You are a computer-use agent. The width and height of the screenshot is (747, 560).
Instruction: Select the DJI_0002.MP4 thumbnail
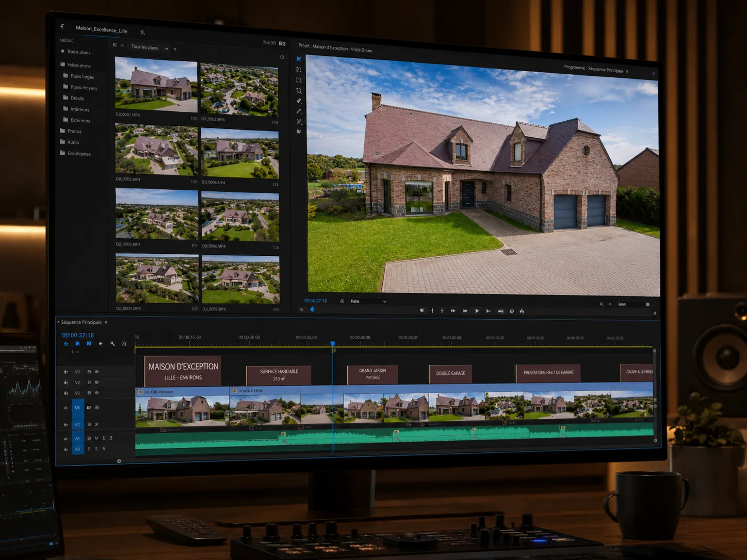click(x=239, y=89)
